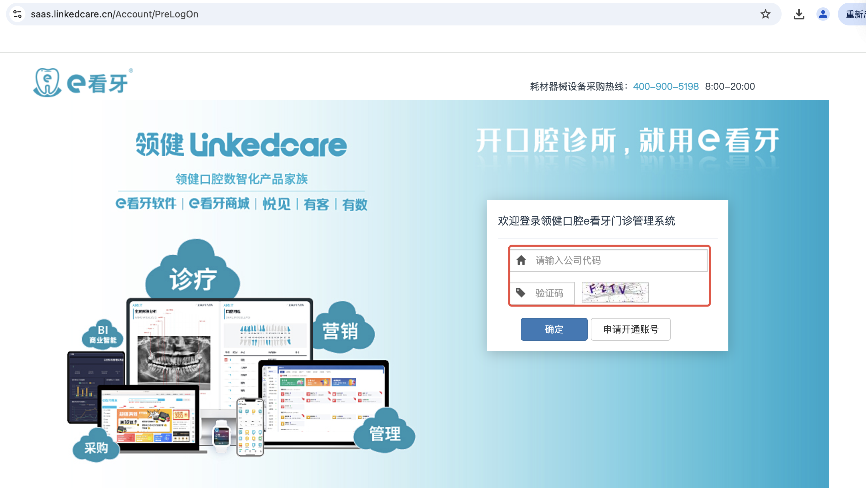Click the house icon beside company code field

pyautogui.click(x=521, y=260)
